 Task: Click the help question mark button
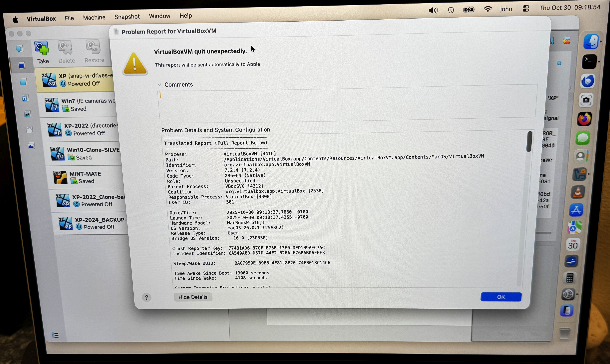147,298
